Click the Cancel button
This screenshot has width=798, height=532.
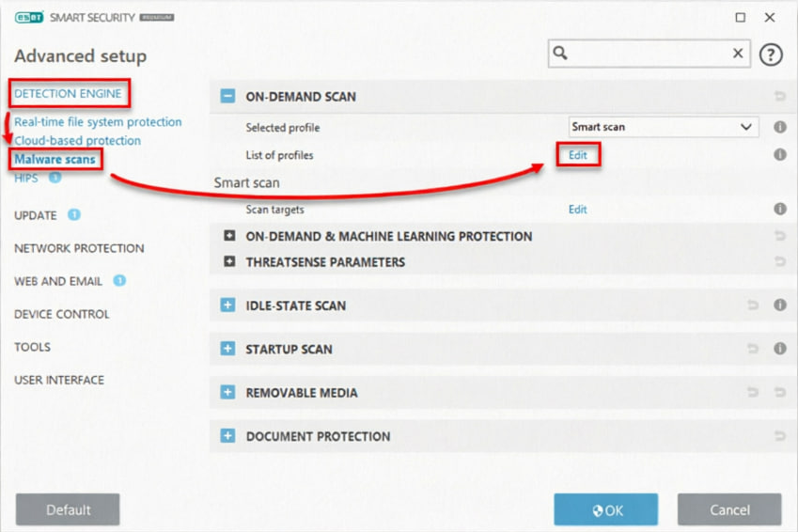click(x=729, y=509)
